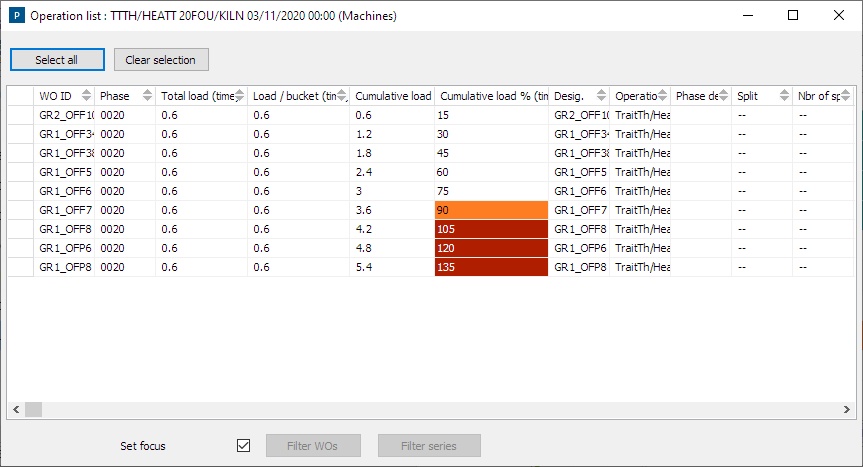Viewport: 863px width, 467px height.
Task: Click the Cumulative load % column header
Action: point(492,96)
